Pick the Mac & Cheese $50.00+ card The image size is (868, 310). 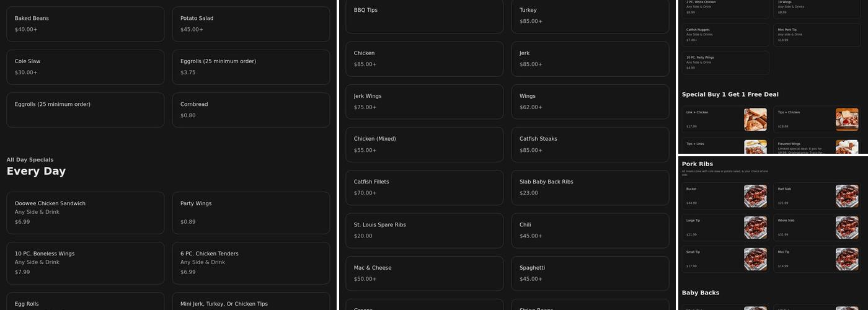click(x=425, y=273)
